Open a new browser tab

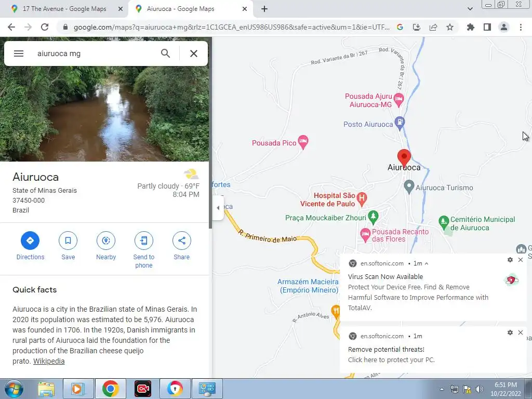[264, 9]
